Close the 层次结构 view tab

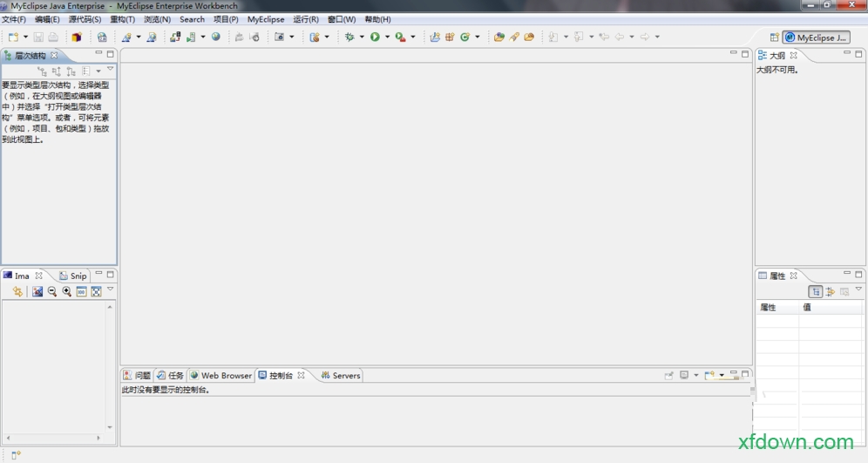[x=54, y=56]
